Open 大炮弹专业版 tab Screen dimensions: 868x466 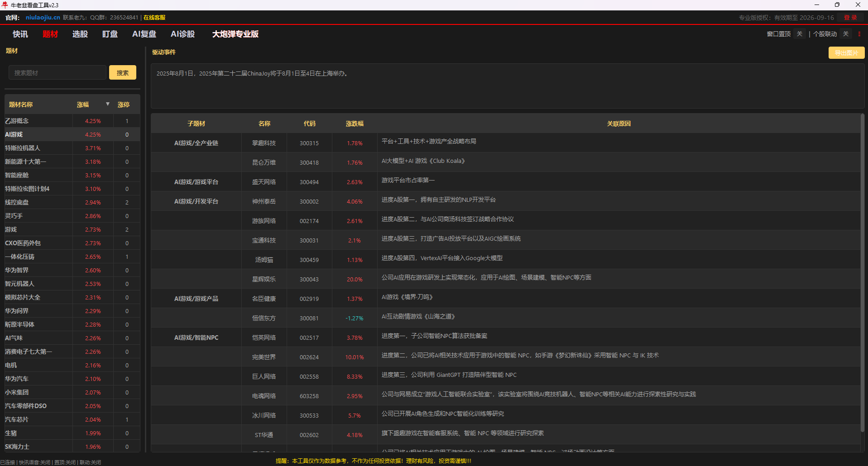235,34
